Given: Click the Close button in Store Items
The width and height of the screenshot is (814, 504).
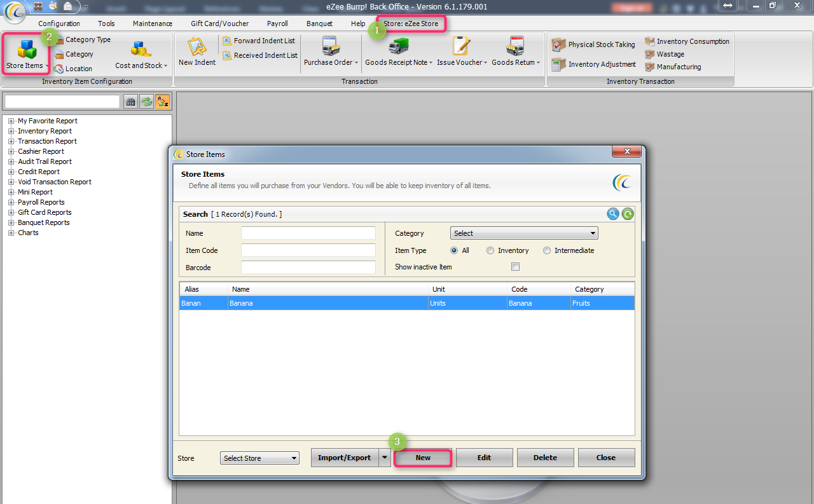Looking at the screenshot, I should [x=606, y=458].
